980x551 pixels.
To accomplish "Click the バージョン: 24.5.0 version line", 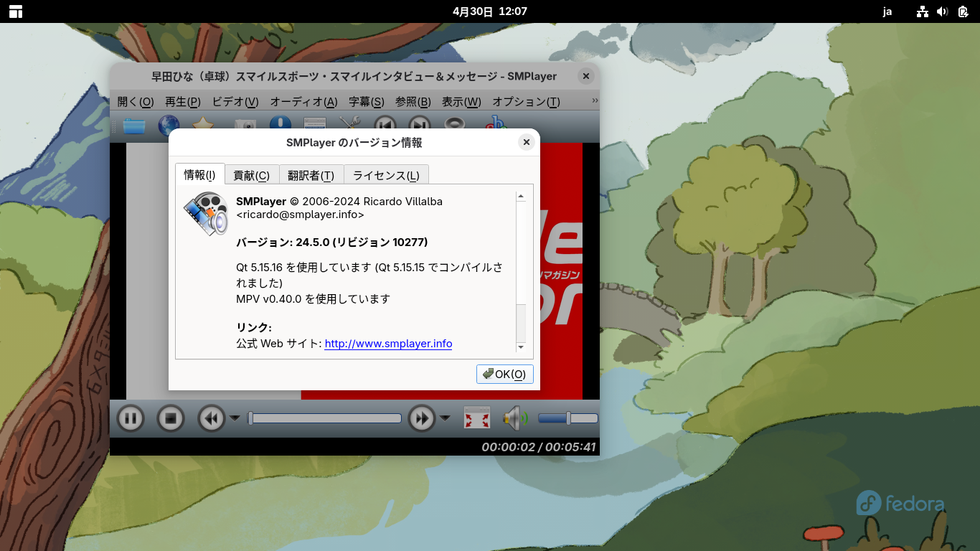I will coord(332,242).
